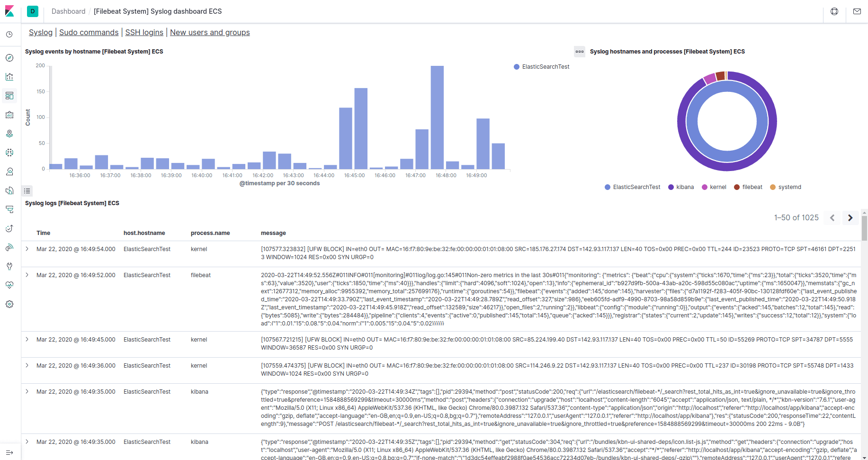Open the green D space selector
This screenshot has height=460, width=868.
click(33, 11)
